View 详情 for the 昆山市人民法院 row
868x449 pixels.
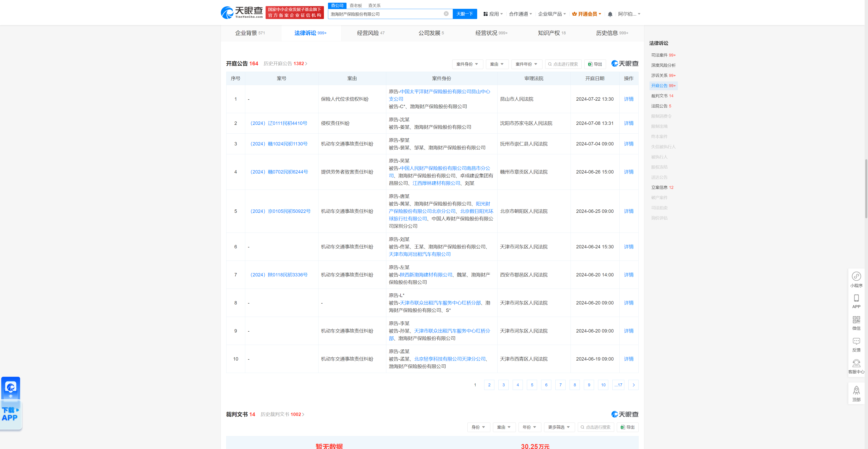[628, 99]
